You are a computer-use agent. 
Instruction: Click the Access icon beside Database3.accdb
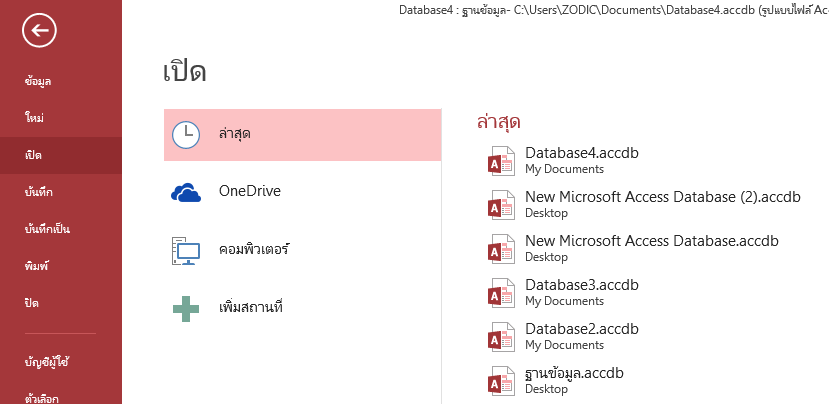(x=499, y=293)
